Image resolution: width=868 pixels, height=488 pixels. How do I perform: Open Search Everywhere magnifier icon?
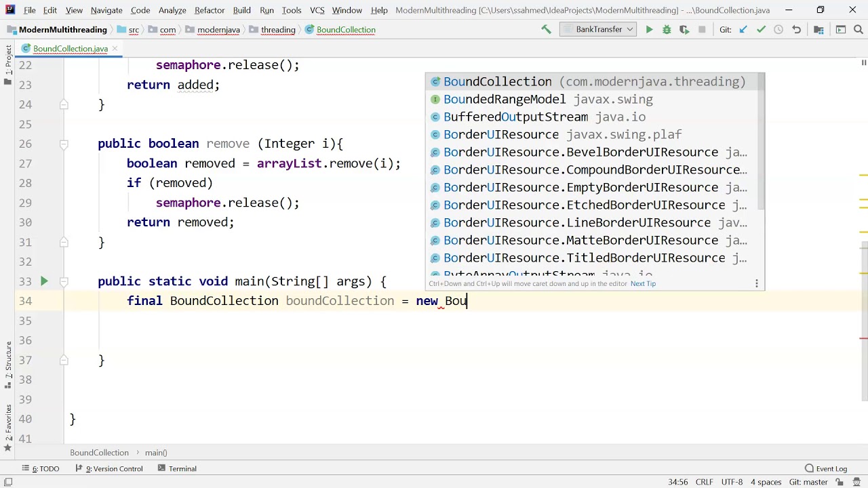point(858,30)
